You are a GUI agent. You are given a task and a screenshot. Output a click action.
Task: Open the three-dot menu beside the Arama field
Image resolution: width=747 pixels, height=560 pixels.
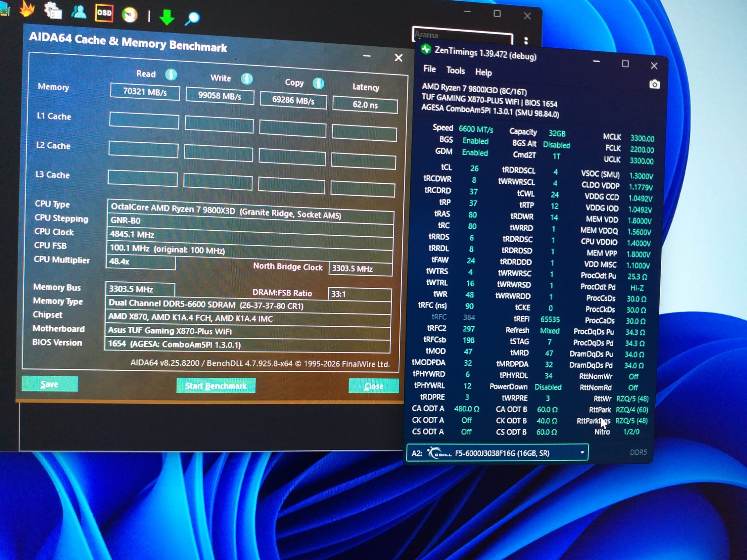[526, 40]
